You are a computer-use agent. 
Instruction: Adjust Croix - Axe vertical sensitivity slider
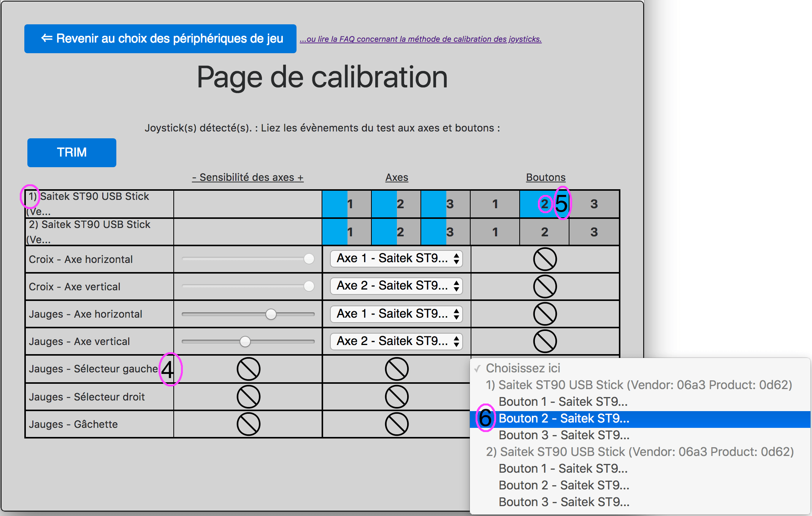[248, 286]
